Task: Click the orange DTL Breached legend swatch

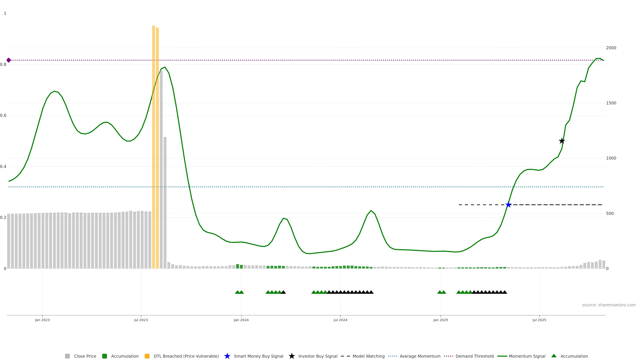Action: coord(147,356)
